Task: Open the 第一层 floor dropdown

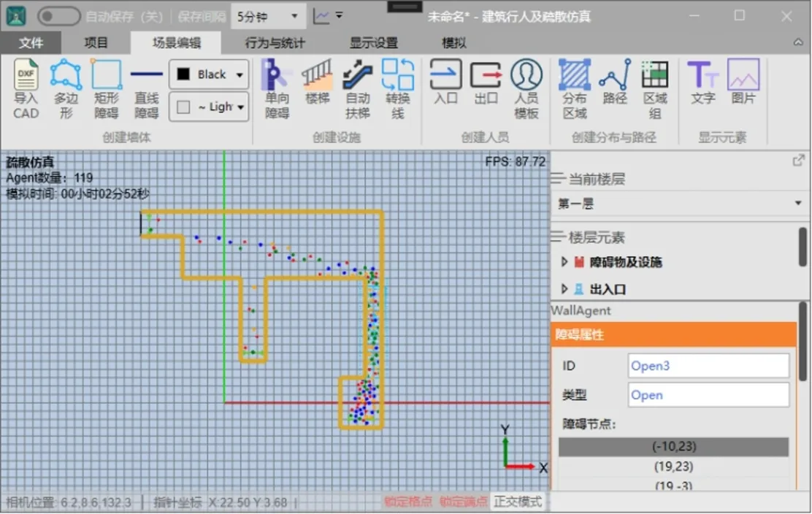Action: [679, 204]
